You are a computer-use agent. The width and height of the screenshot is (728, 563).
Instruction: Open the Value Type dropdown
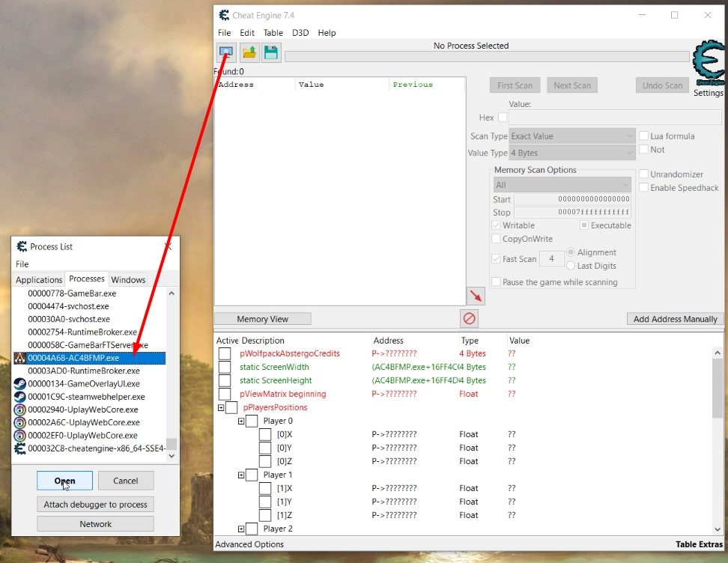[572, 153]
